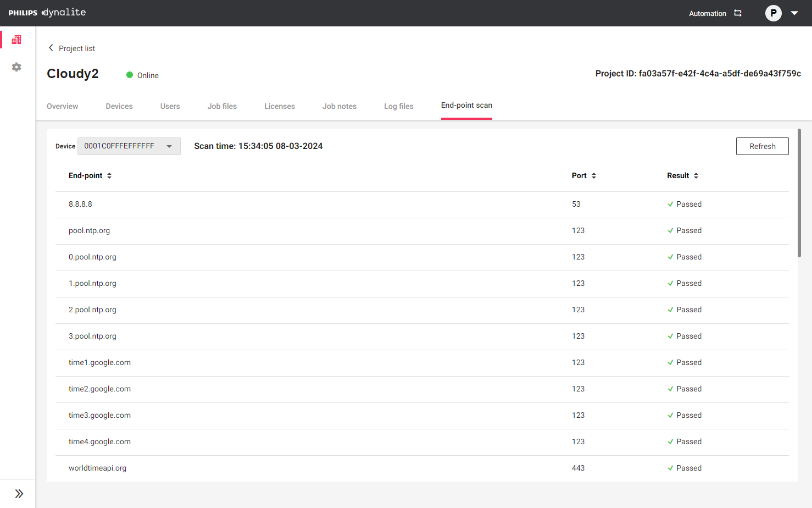Expand the sidebar with double-chevron icon
812x508 pixels.
tap(19, 494)
